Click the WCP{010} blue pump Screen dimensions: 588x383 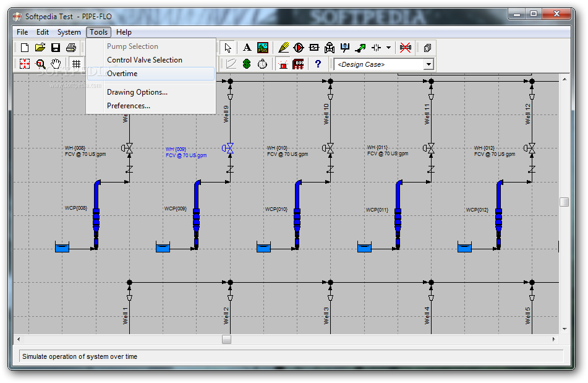297,214
